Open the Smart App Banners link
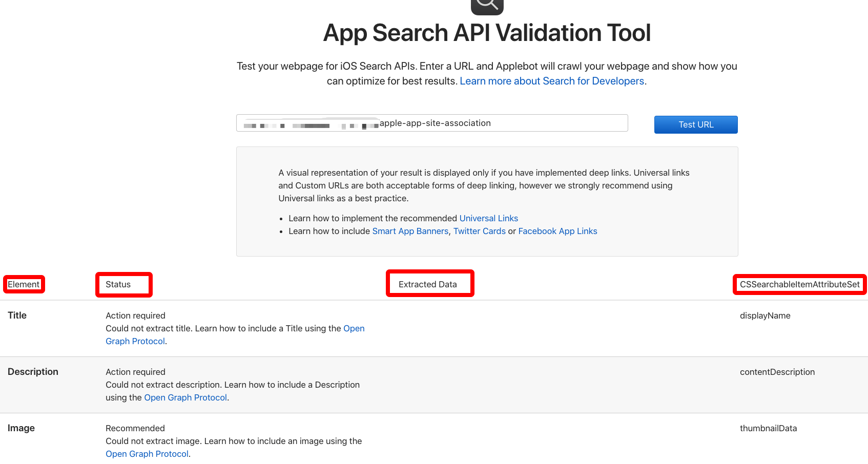868x464 pixels. pos(410,231)
